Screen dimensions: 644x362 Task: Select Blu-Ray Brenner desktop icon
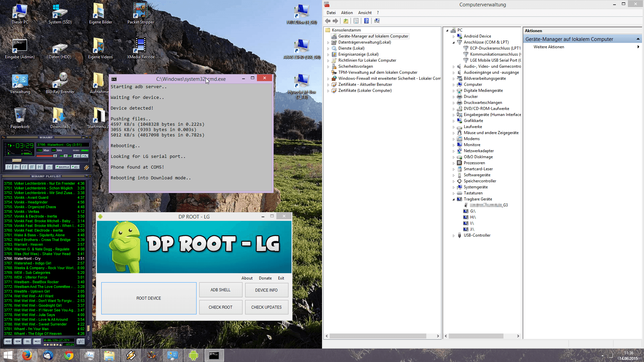click(60, 83)
